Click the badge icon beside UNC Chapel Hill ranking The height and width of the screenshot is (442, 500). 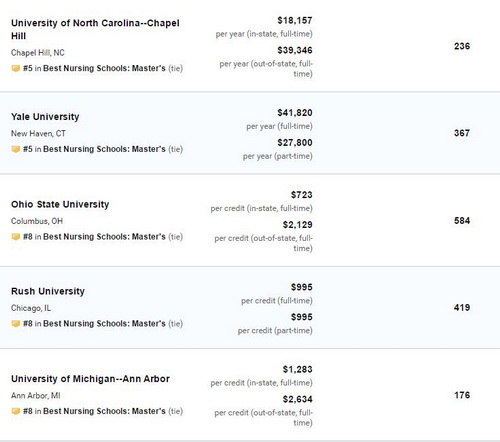coord(15,68)
